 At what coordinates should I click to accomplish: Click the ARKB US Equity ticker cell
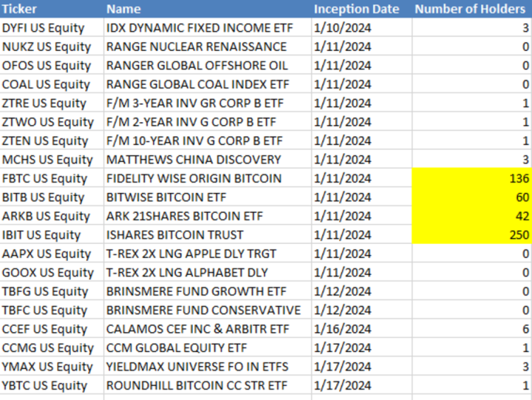click(52, 216)
